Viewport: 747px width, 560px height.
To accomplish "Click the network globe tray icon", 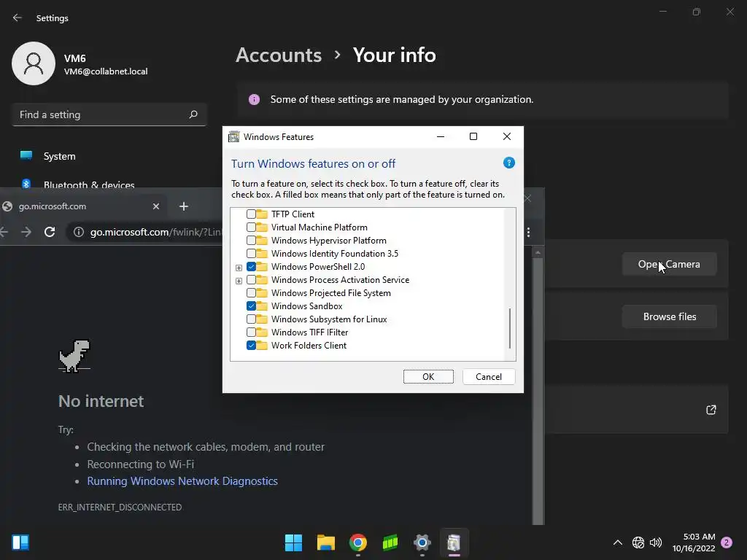I will 638,542.
